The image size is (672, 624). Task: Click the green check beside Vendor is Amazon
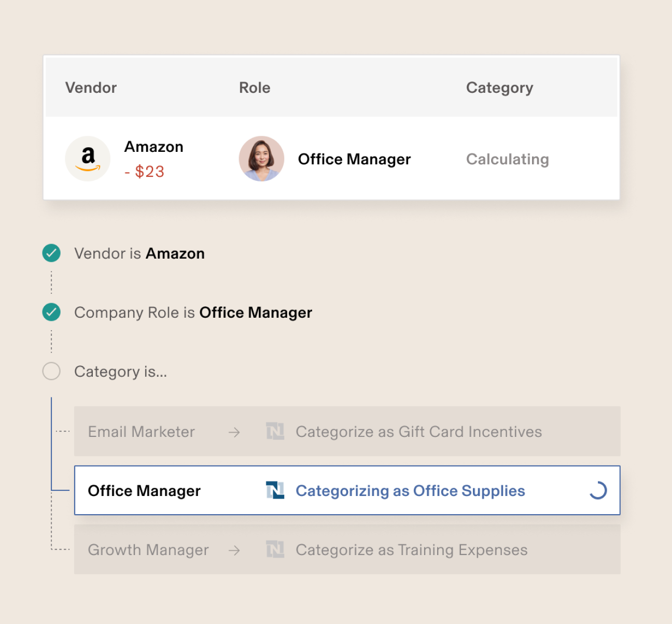coord(51,253)
